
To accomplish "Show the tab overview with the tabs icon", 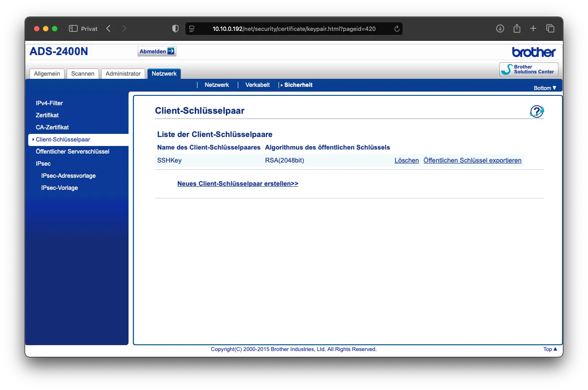I will (x=550, y=28).
